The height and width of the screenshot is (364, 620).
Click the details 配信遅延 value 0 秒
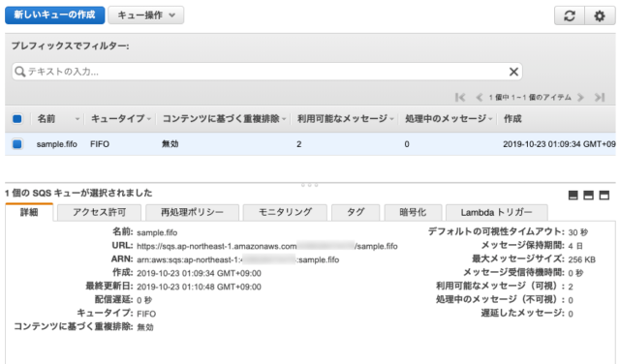pyautogui.click(x=144, y=300)
